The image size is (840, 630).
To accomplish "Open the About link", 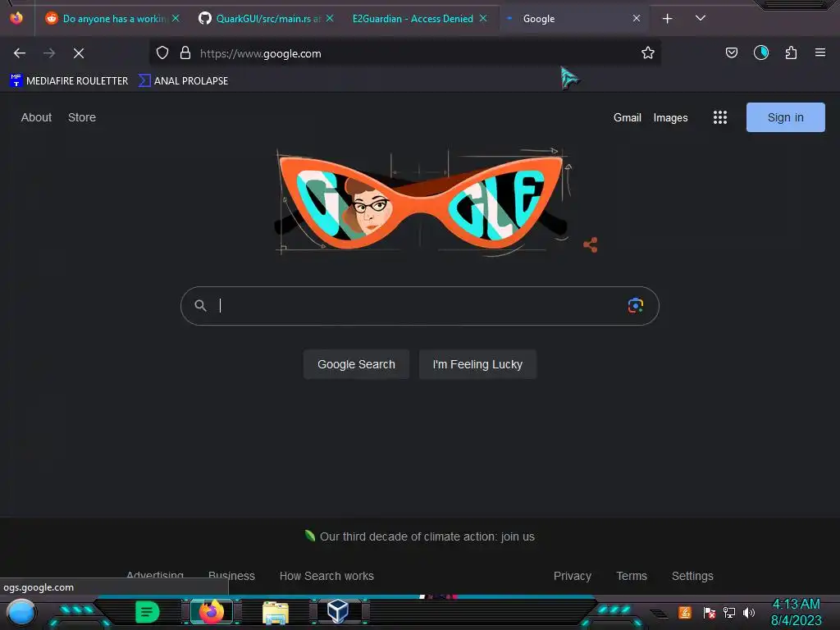I will [36, 117].
